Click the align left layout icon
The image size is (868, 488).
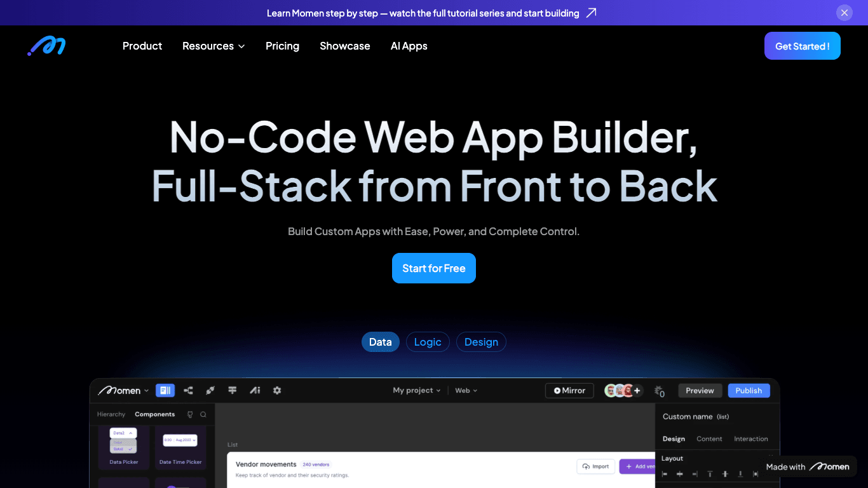coord(665,474)
